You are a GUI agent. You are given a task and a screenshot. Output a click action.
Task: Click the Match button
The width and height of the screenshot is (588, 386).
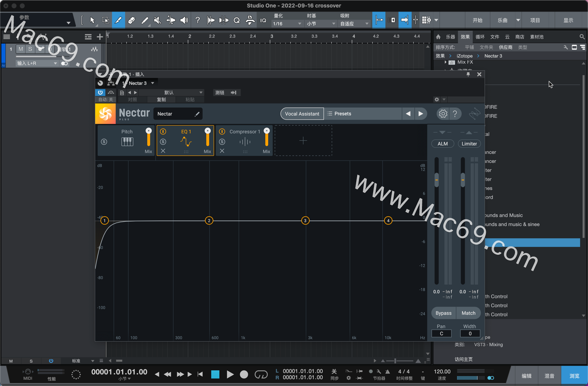point(468,313)
